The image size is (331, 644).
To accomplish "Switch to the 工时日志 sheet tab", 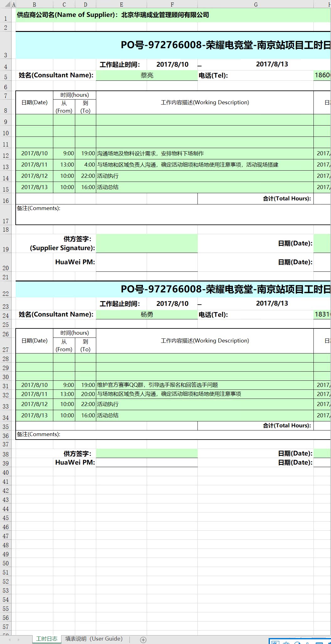I will [x=46, y=639].
